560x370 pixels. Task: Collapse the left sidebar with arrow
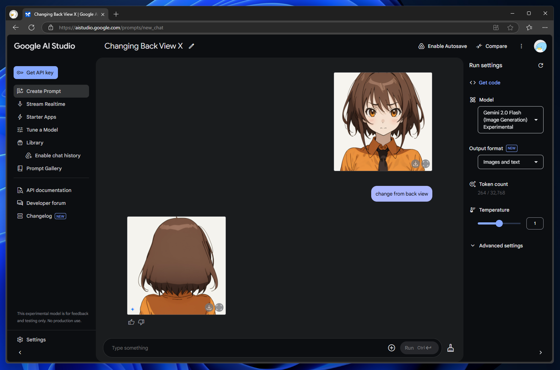20,352
